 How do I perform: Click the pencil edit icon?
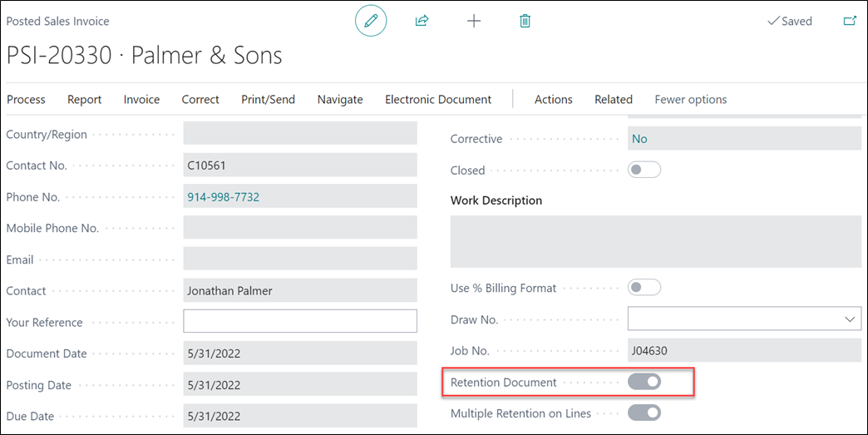point(371,21)
